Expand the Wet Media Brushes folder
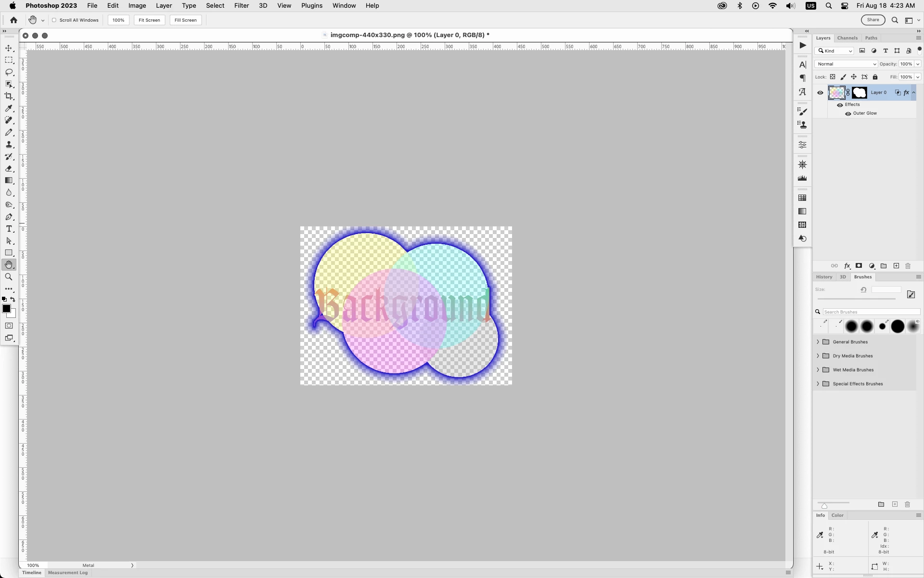 818,370
